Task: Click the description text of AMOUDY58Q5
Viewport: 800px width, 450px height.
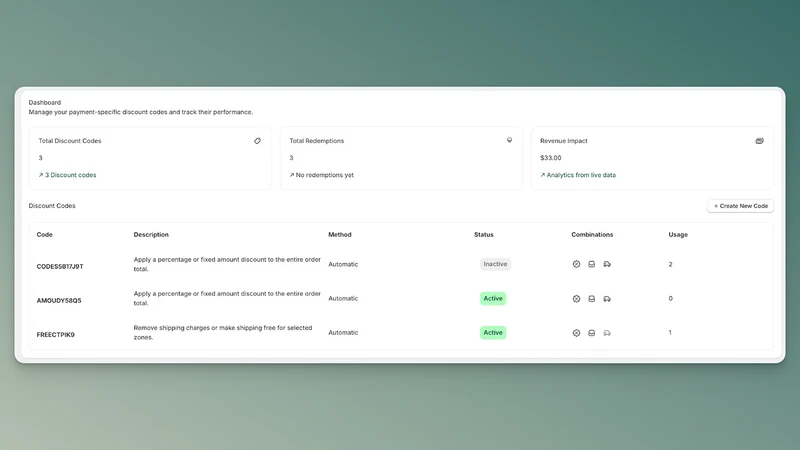Action: 227,298
